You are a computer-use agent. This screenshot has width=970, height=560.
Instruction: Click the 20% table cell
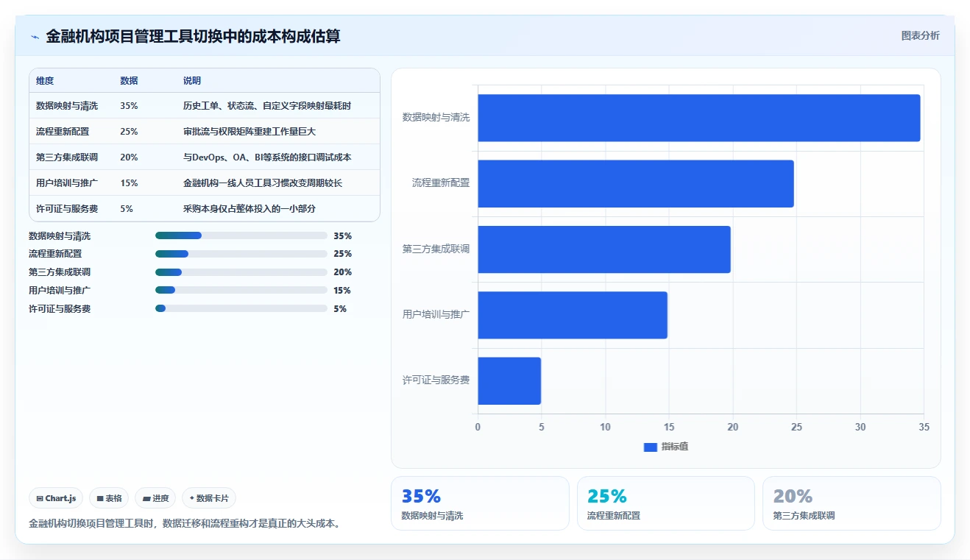pyautogui.click(x=129, y=157)
